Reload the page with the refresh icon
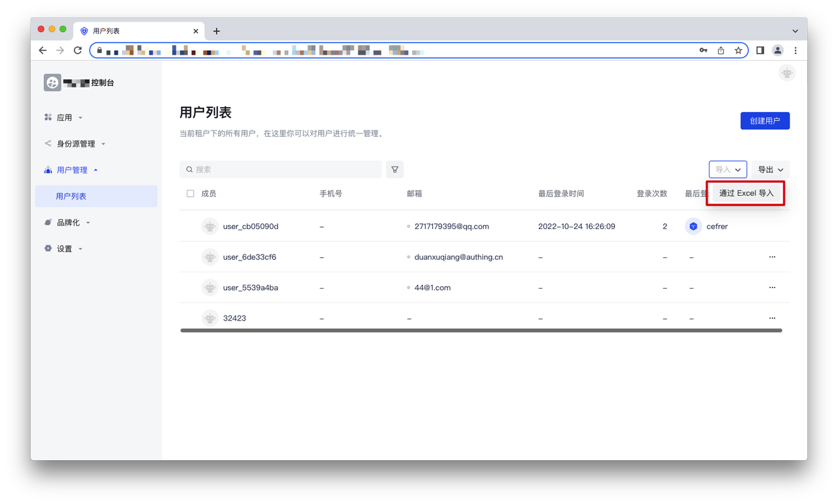838x504 pixels. click(78, 50)
